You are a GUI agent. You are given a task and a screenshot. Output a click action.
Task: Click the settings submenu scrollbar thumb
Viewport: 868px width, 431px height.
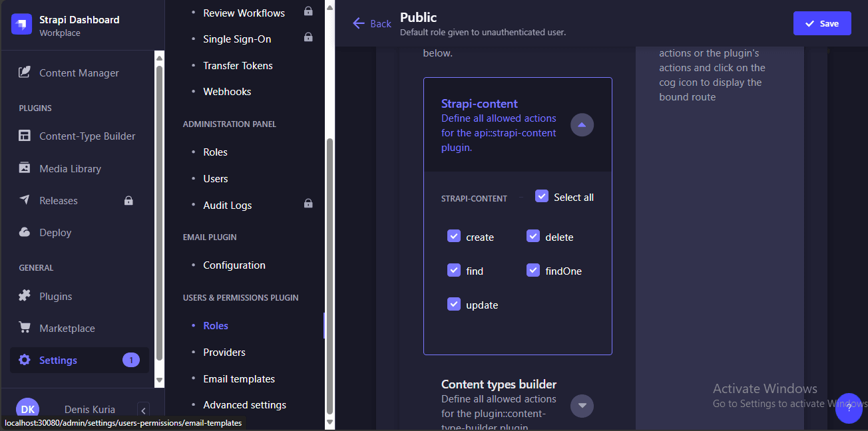click(x=329, y=275)
